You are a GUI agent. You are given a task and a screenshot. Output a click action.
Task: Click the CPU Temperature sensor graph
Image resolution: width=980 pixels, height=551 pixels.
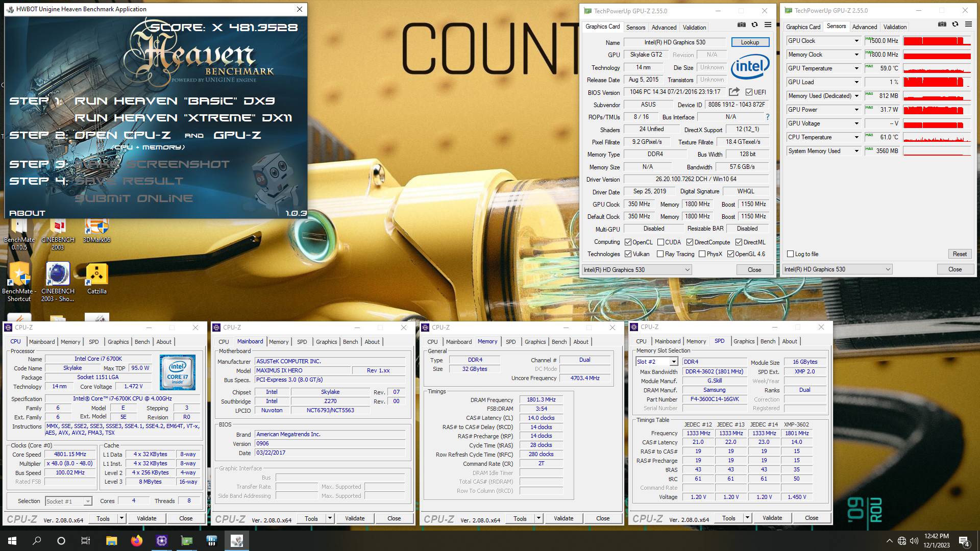pyautogui.click(x=937, y=137)
